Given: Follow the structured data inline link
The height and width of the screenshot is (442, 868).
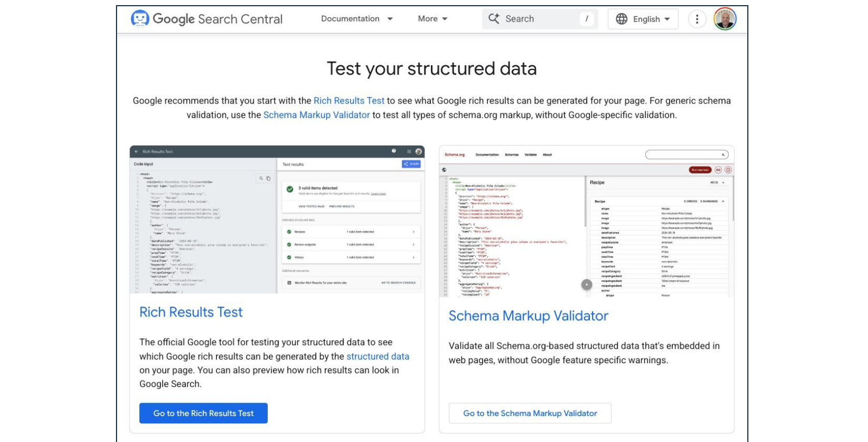Looking at the screenshot, I should [378, 356].
